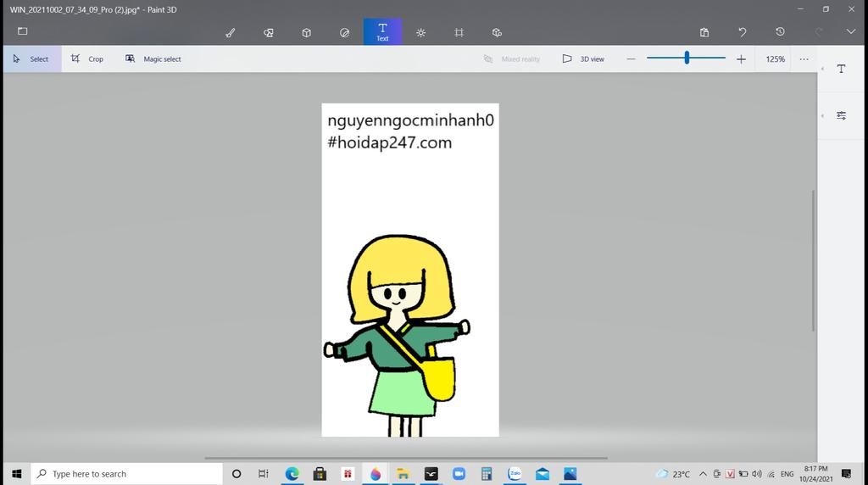Screen dimensions: 868x485
Task: Open the 3D shapes tool
Action: (307, 33)
